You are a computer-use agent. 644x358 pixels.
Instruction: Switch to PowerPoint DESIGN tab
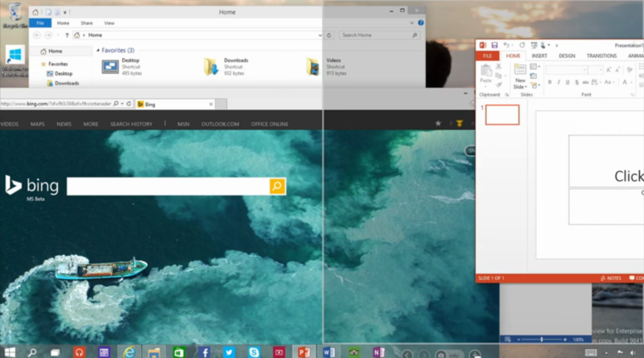tap(567, 56)
